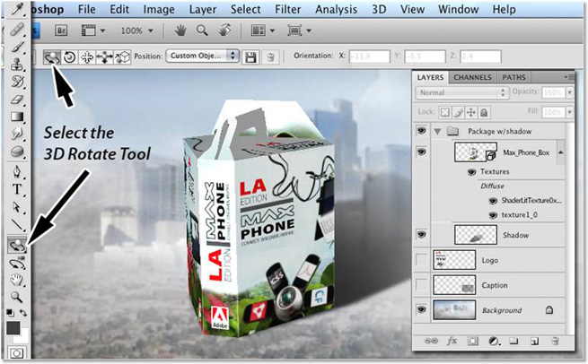
Task: Select the History Brush tool
Action: (17, 82)
